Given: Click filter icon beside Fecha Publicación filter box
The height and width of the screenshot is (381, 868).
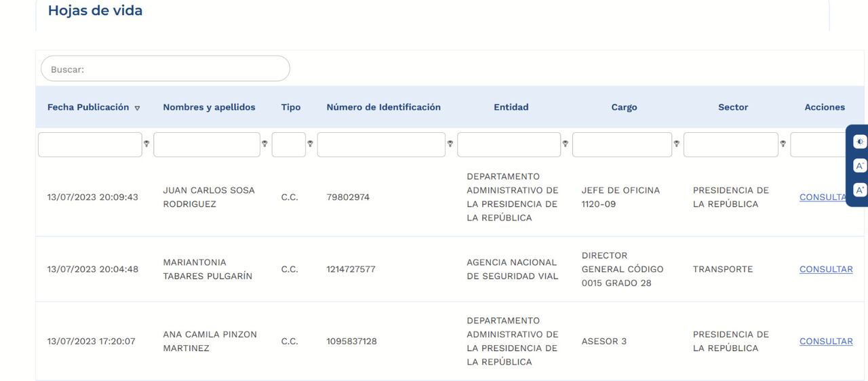Looking at the screenshot, I should tap(146, 144).
